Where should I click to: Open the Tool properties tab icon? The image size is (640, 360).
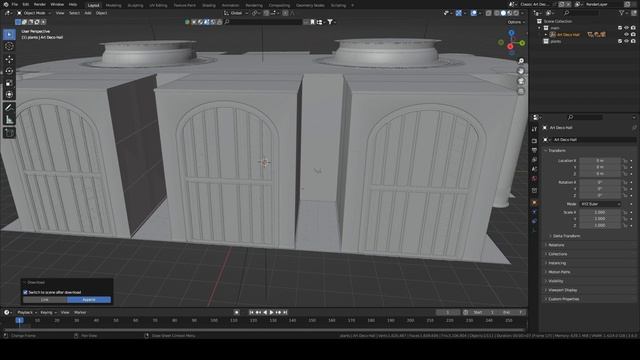click(x=534, y=129)
